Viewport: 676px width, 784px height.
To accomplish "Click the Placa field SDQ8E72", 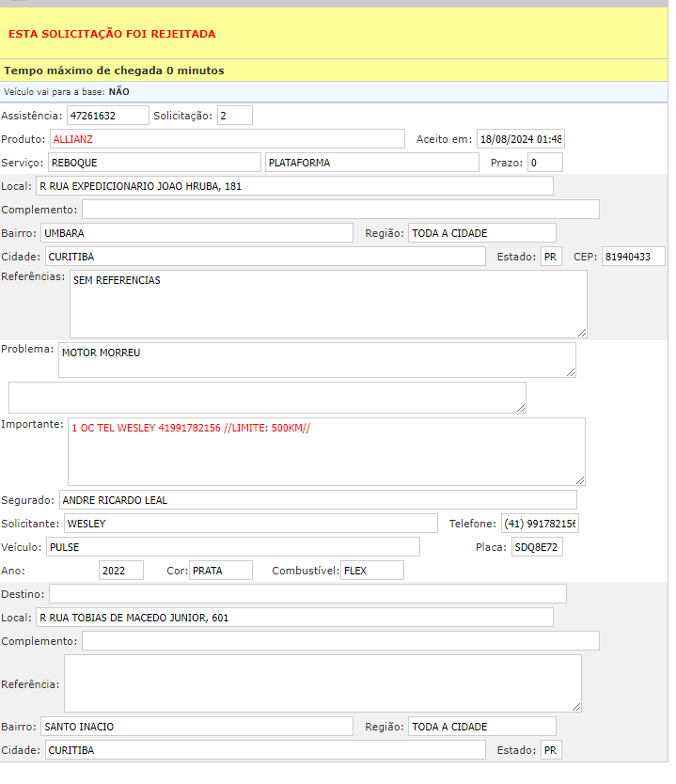I will tap(537, 547).
